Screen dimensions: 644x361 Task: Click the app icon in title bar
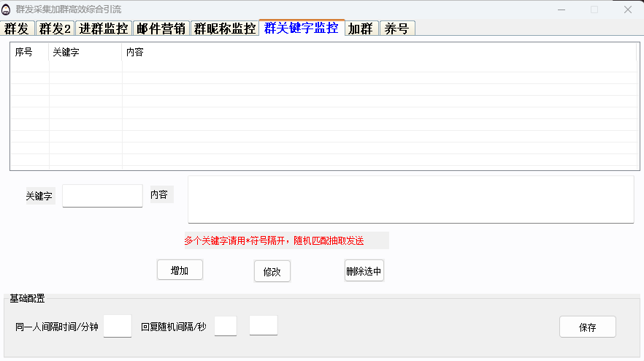(7, 9)
